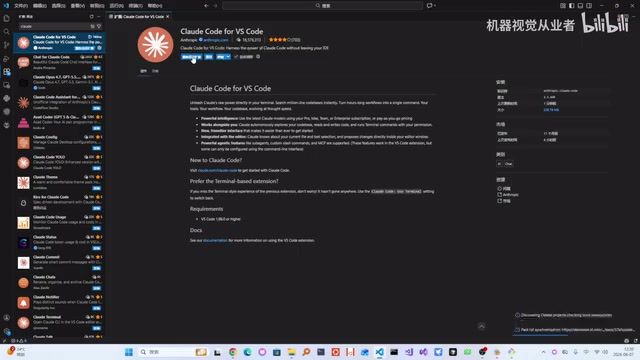Open the Selection menu
The image size is (640, 360).
(59, 6)
